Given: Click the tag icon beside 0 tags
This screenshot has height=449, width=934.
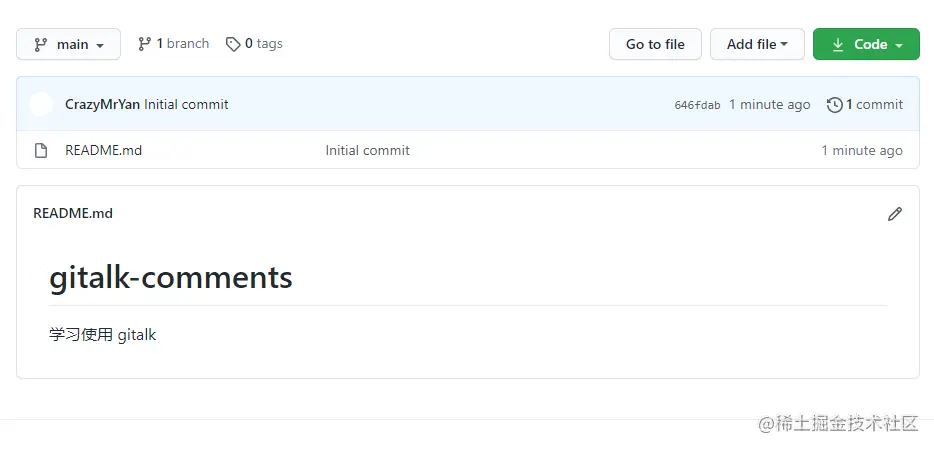Looking at the screenshot, I should point(233,44).
